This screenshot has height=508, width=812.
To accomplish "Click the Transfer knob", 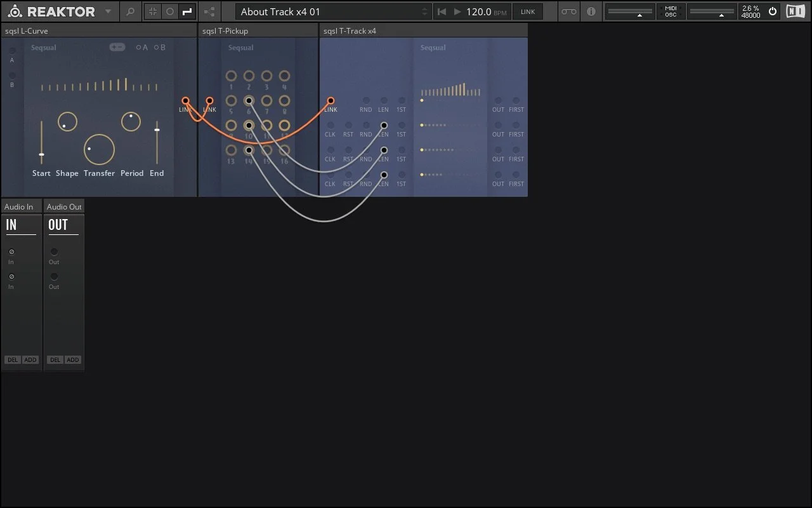I will 99,150.
